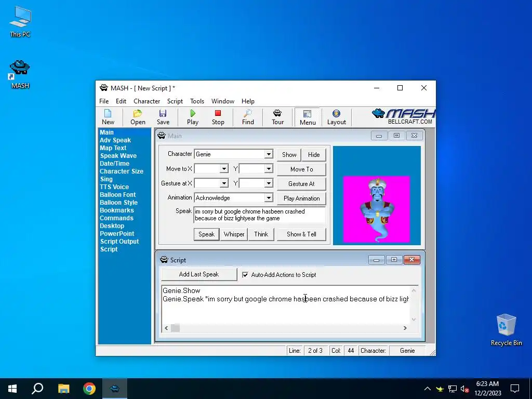The height and width of the screenshot is (399, 532).
Task: Select TTS Voice in the sidebar
Action: [114, 187]
